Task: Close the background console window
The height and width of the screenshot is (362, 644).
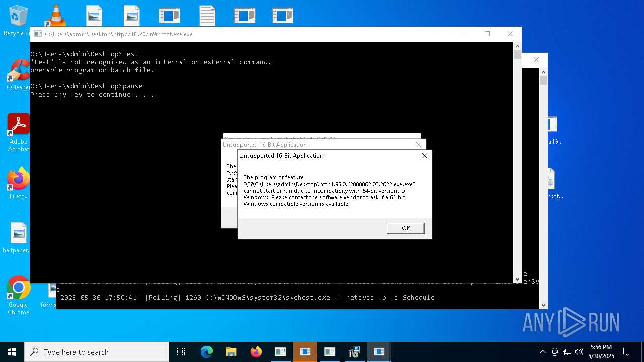Action: pos(536,60)
